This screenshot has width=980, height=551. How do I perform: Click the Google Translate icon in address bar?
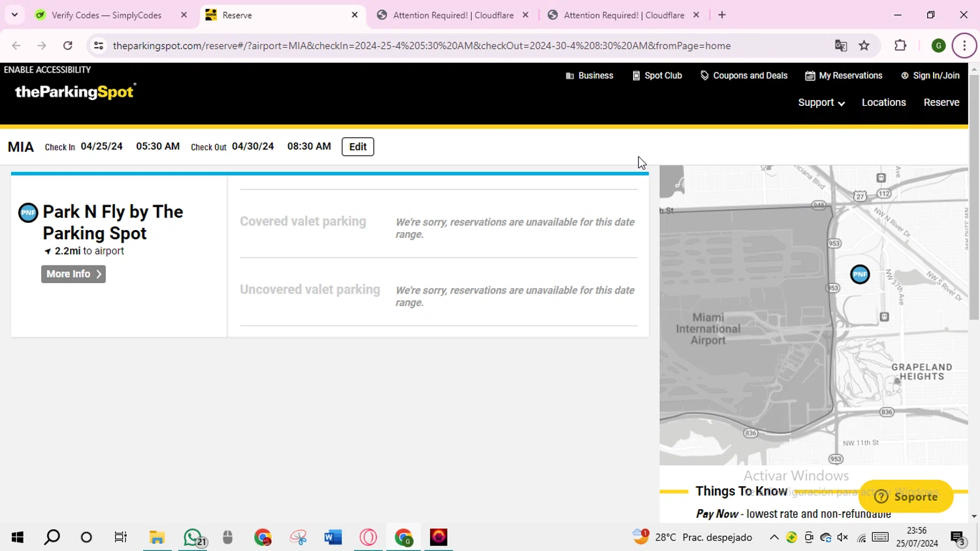coord(841,46)
